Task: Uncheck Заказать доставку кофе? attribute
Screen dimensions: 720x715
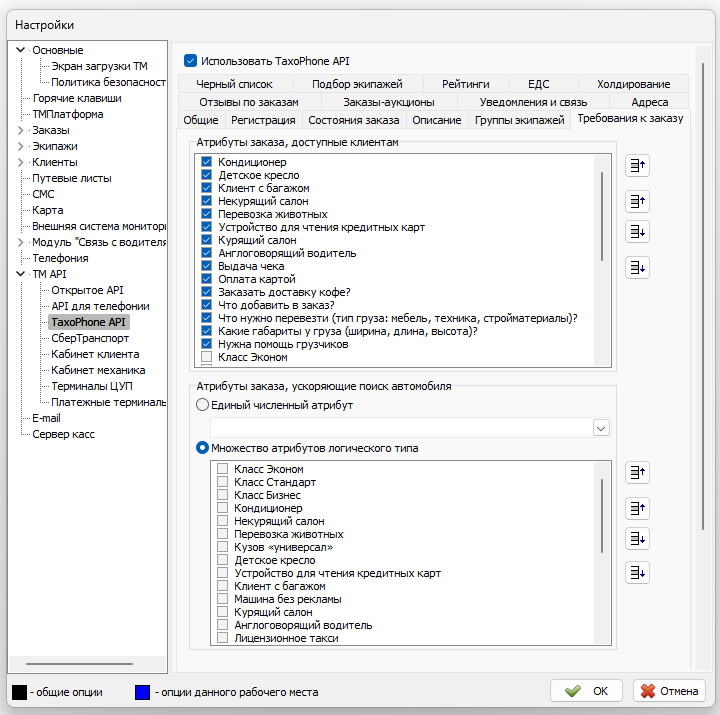Action: (x=207, y=292)
